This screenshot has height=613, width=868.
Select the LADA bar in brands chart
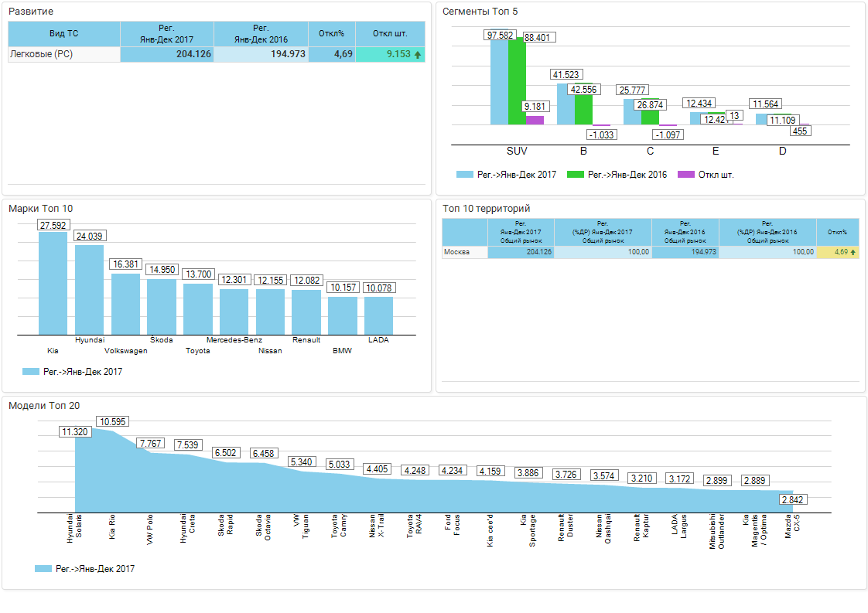pos(378,315)
